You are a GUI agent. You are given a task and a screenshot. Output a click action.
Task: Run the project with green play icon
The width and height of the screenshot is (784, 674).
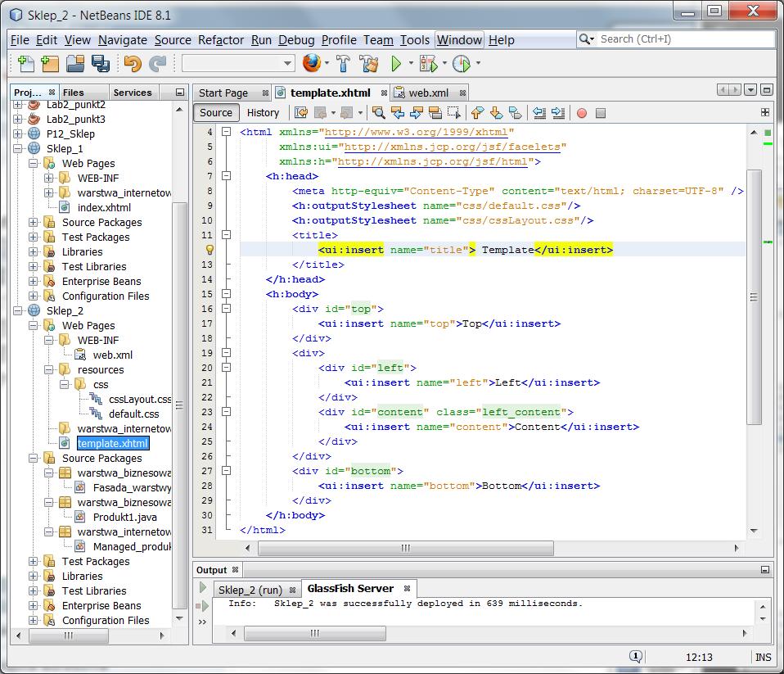tap(396, 64)
